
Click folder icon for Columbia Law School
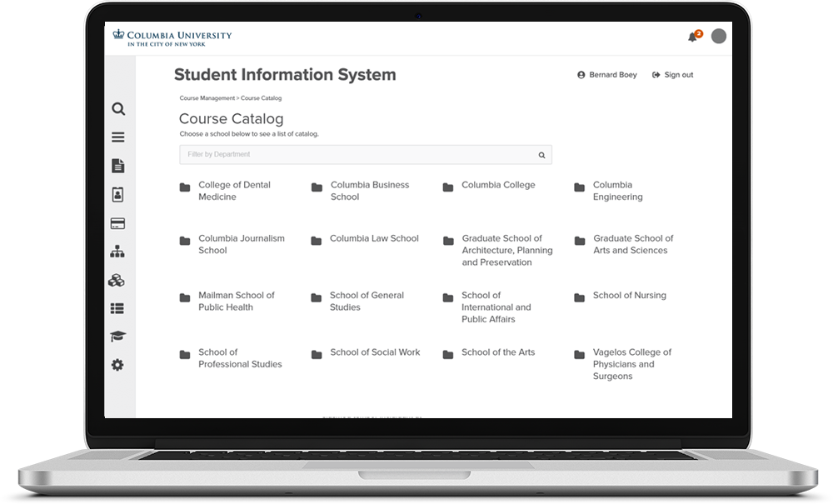[x=317, y=241]
